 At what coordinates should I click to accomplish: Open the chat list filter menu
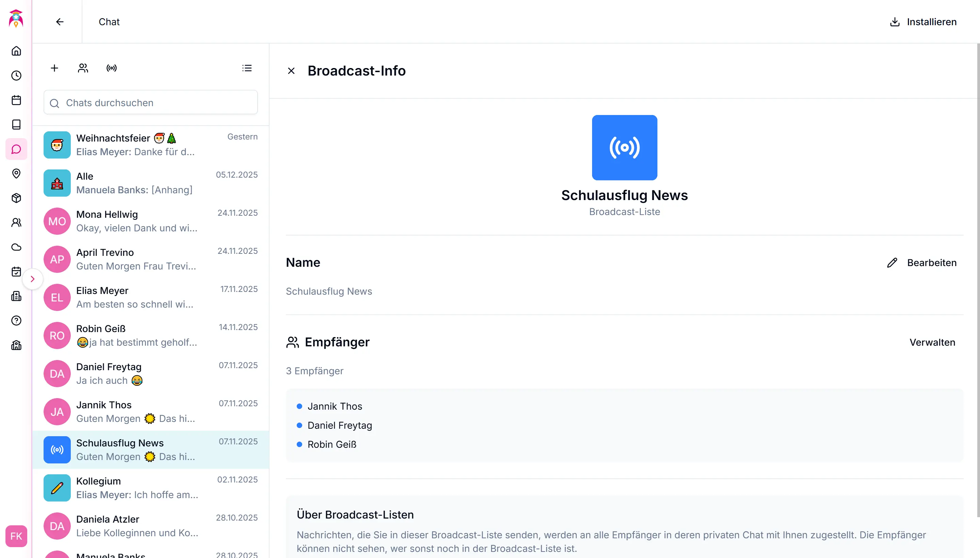pos(247,68)
